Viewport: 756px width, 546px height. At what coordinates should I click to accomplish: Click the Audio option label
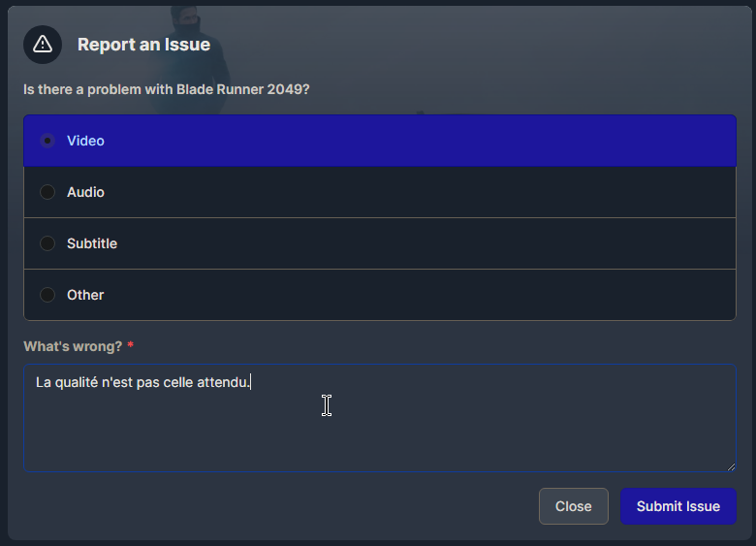85,192
